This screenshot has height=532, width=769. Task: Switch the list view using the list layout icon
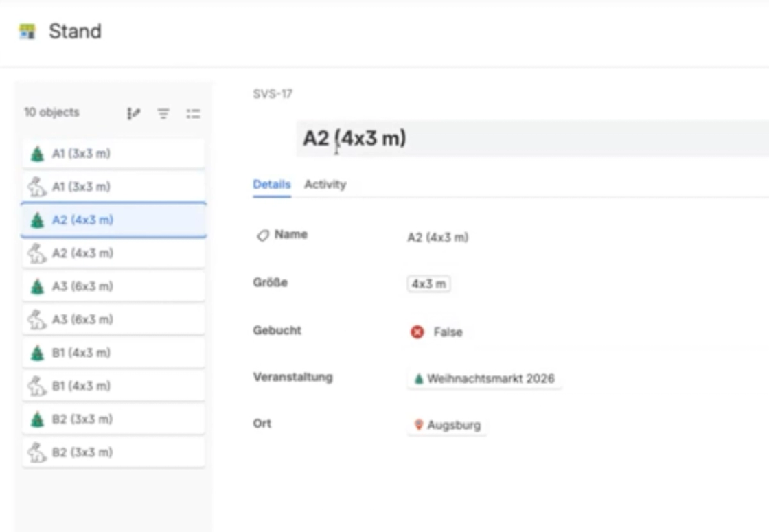193,114
